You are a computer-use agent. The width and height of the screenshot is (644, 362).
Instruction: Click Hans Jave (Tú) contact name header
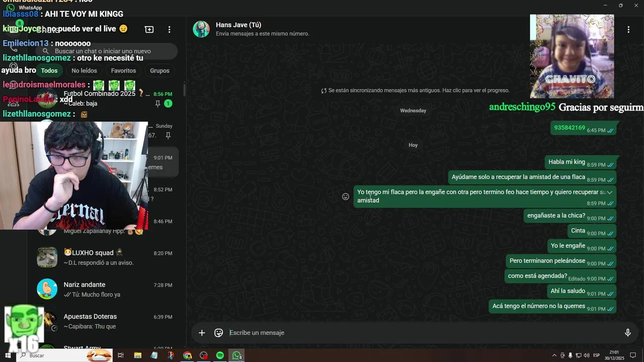(238, 25)
